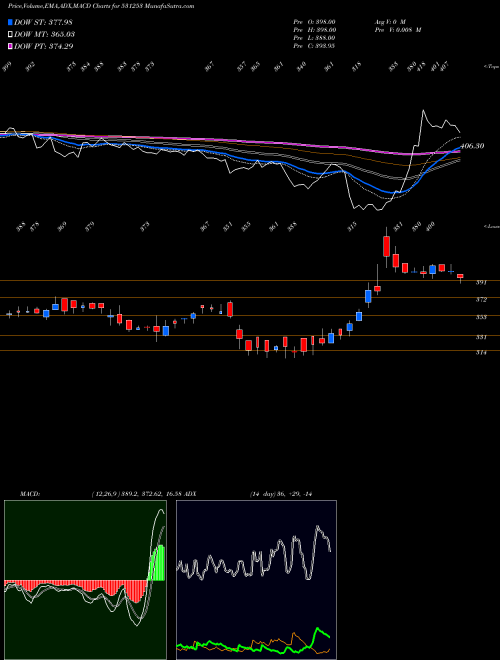The height and width of the screenshot is (660, 500).
Task: Click the magenta DOW PT legend swatch
Action: [10, 46]
